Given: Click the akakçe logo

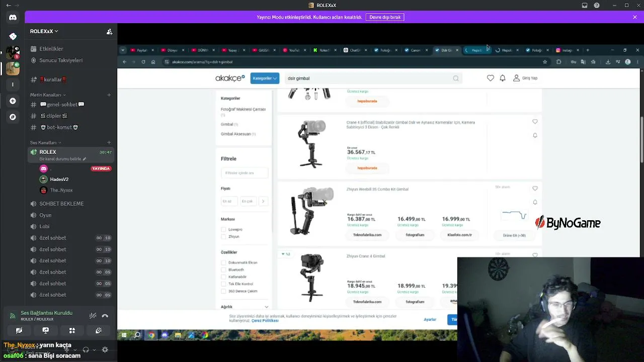Looking at the screenshot, I should [230, 78].
